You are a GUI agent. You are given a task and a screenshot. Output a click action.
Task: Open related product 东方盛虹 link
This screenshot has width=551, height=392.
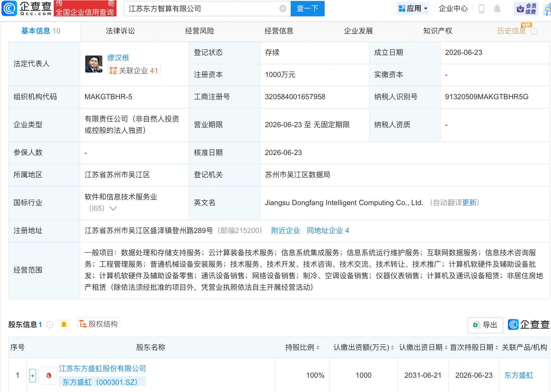pyautogui.click(x=519, y=375)
